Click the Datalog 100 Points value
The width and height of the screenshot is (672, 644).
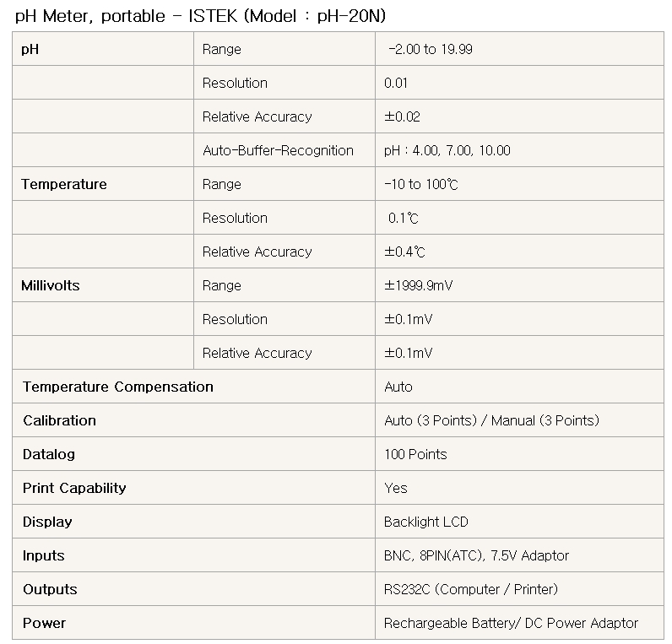point(415,454)
